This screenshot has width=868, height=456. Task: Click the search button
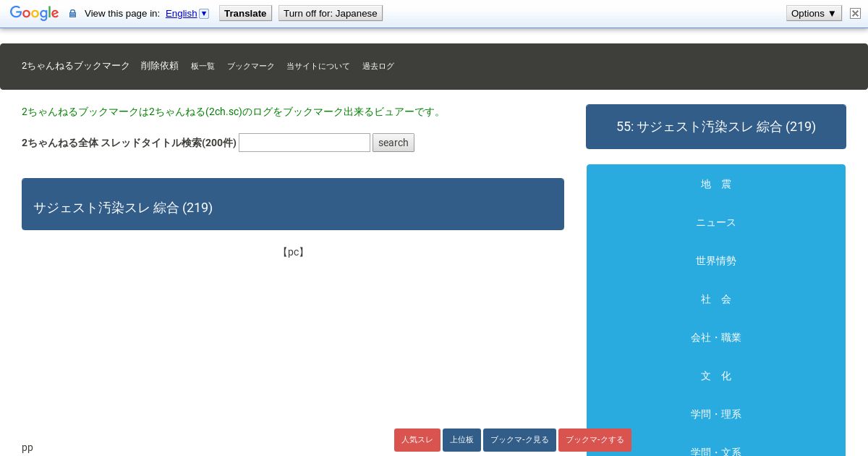393,143
